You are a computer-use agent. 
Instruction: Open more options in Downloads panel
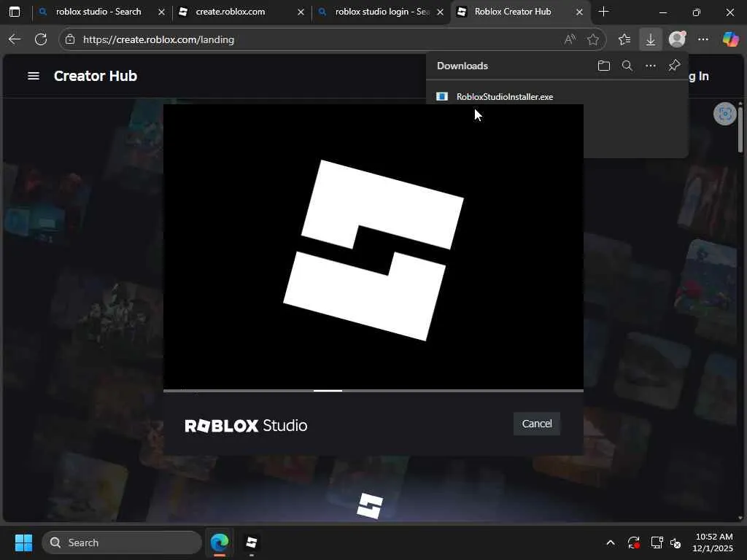[650, 66]
